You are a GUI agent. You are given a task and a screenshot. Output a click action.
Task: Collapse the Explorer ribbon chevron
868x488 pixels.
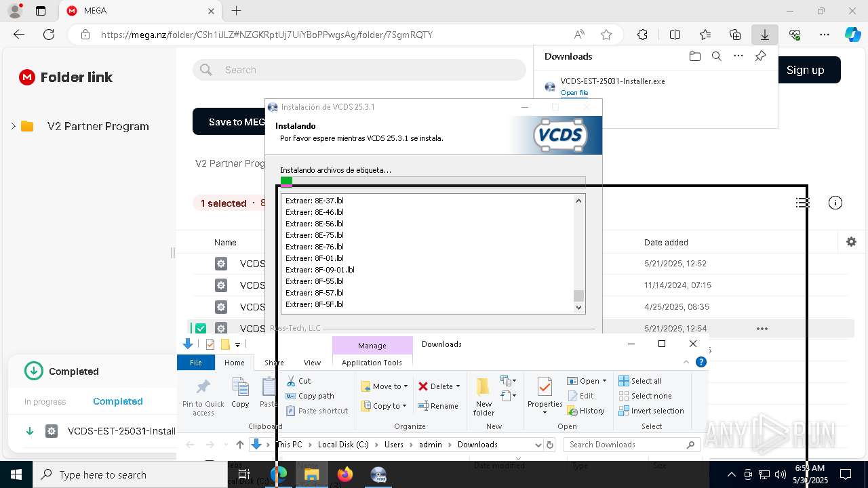(686, 362)
